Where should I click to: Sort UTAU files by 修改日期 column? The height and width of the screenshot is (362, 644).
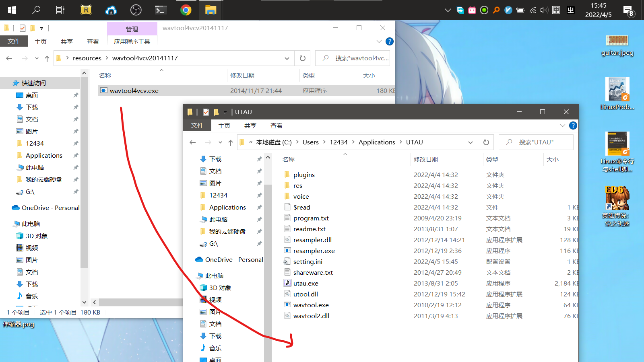(426, 160)
